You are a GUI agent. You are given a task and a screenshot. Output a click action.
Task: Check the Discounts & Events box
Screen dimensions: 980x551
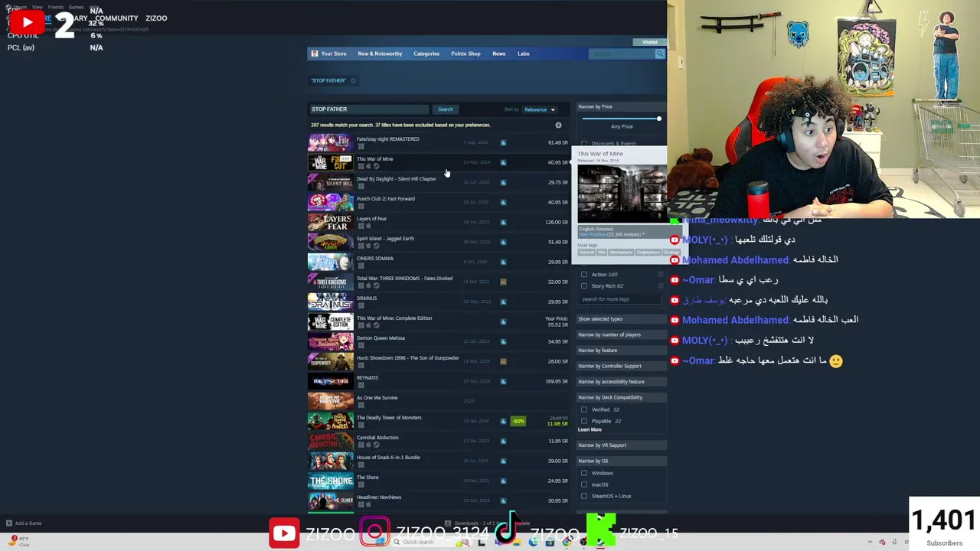(x=584, y=143)
